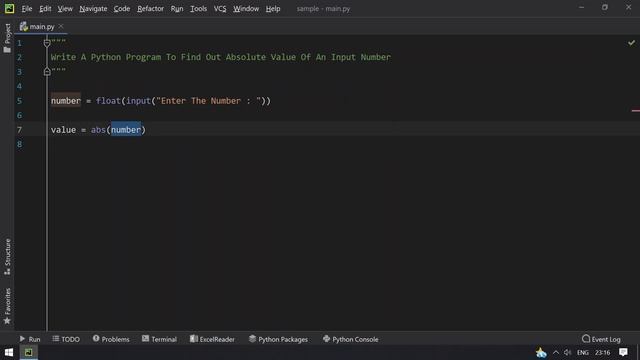
Task: Click the 'float' function on line 5
Action: click(x=109, y=101)
